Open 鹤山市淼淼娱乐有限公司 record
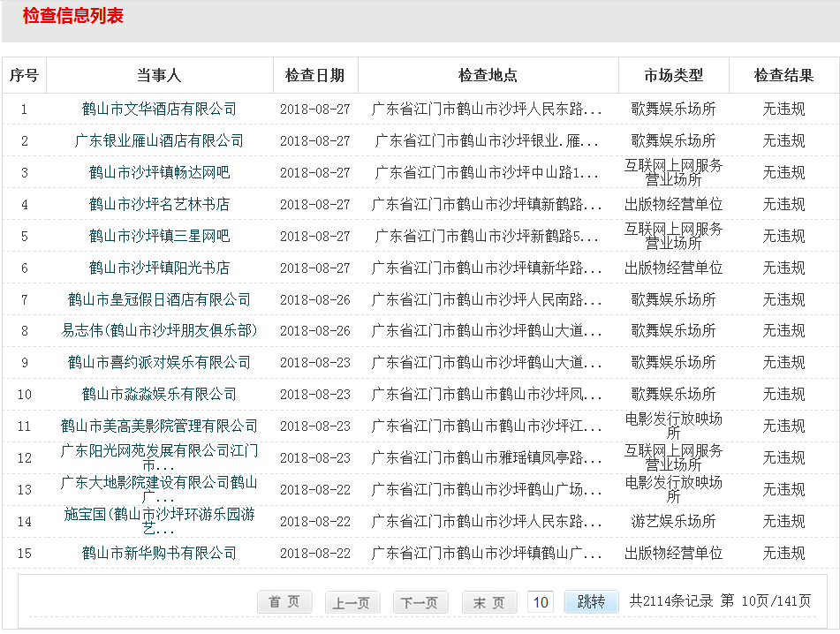This screenshot has height=634, width=840. [x=159, y=395]
